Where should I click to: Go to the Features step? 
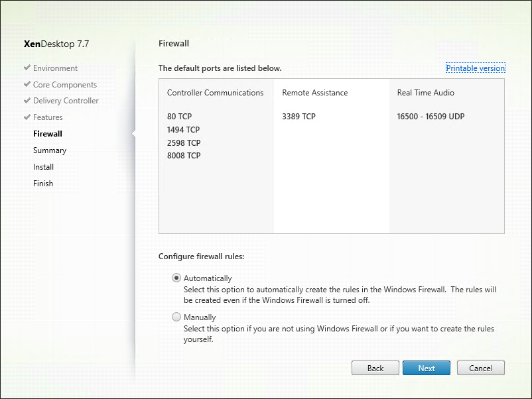[48, 117]
